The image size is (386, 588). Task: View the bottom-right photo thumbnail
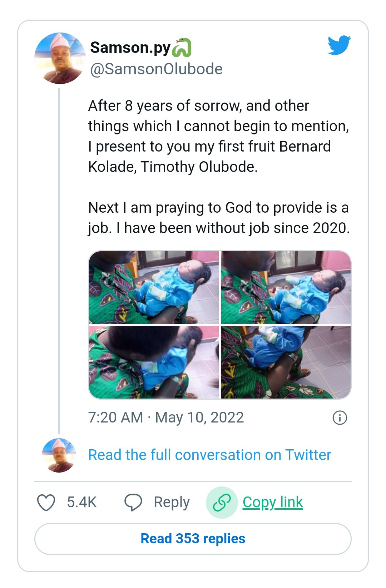pyautogui.click(x=286, y=362)
